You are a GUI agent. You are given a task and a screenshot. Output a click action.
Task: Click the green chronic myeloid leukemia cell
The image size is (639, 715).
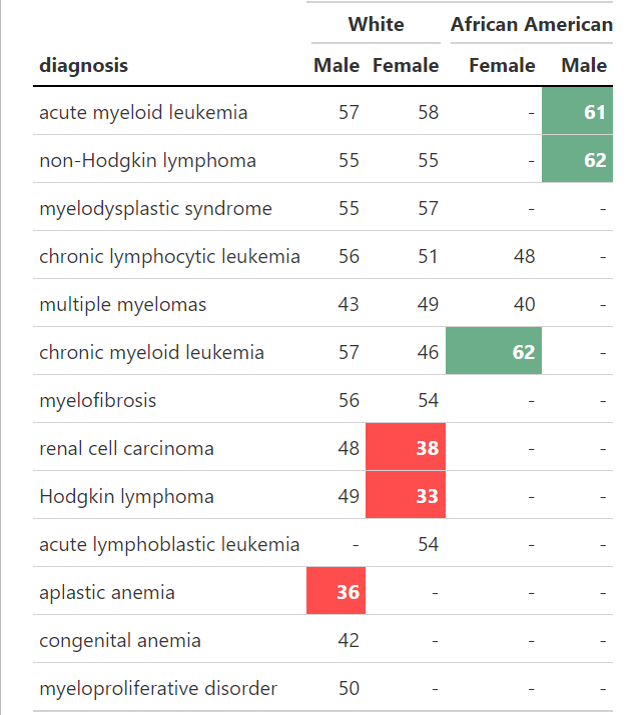tap(494, 352)
